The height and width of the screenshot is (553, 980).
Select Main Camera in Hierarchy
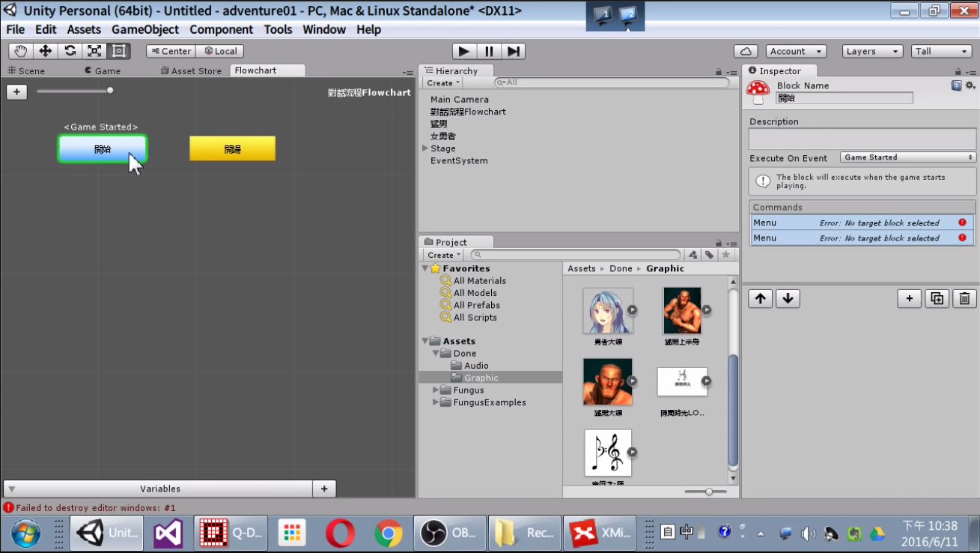460,100
